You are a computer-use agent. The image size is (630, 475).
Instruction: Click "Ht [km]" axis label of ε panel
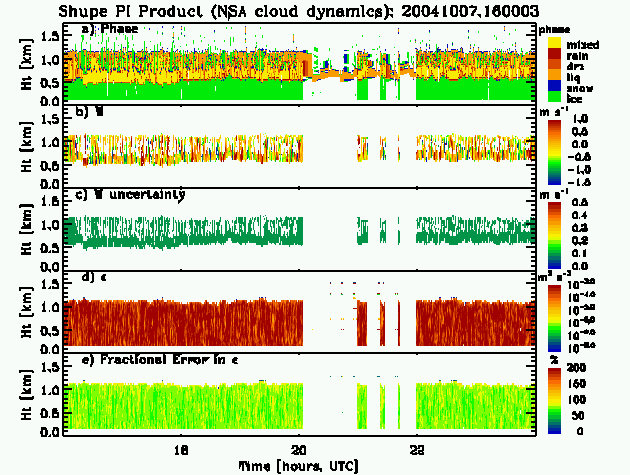tap(27, 312)
